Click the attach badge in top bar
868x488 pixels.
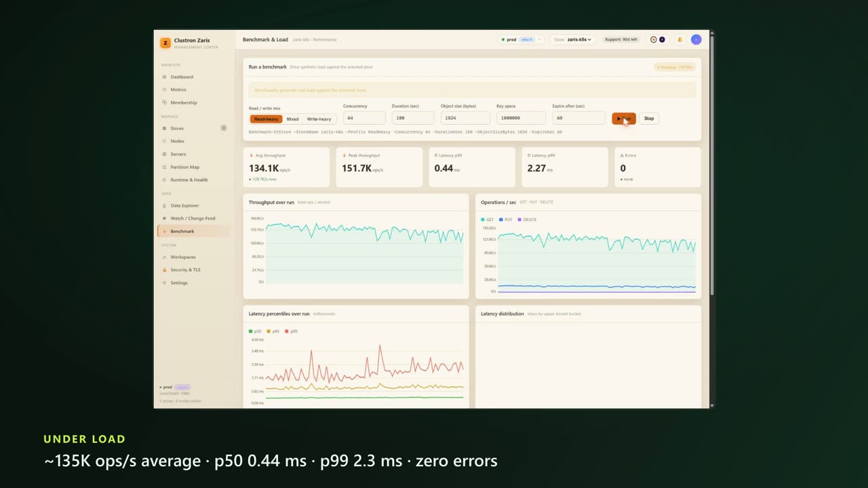tap(527, 39)
